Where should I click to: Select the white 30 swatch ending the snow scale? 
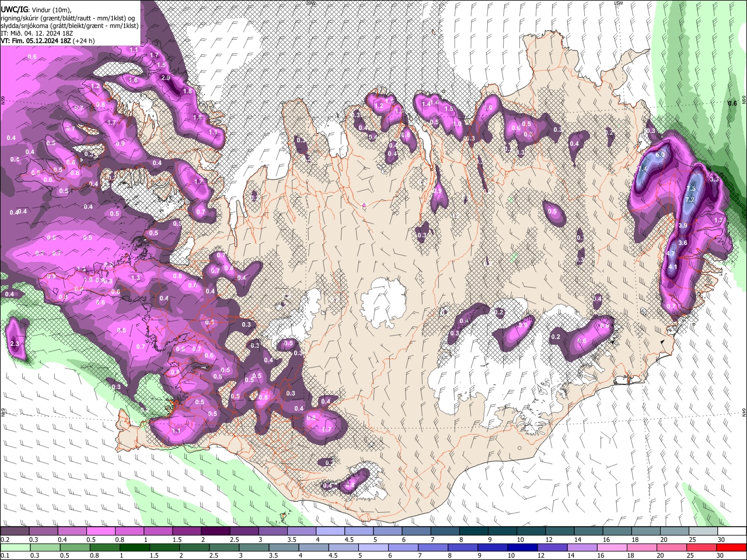pyautogui.click(x=732, y=531)
